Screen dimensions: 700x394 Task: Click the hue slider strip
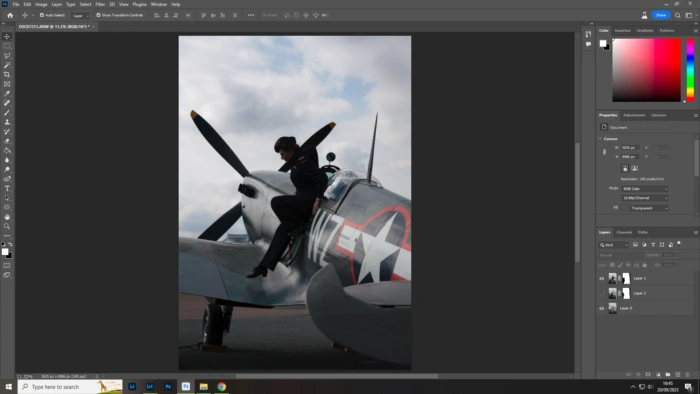point(690,71)
